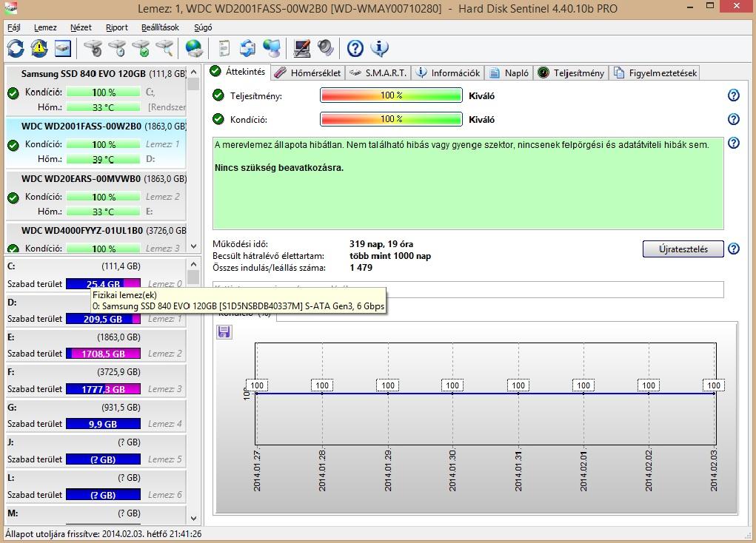
Task: Click the globe and monitor network icon
Action: tap(272, 48)
